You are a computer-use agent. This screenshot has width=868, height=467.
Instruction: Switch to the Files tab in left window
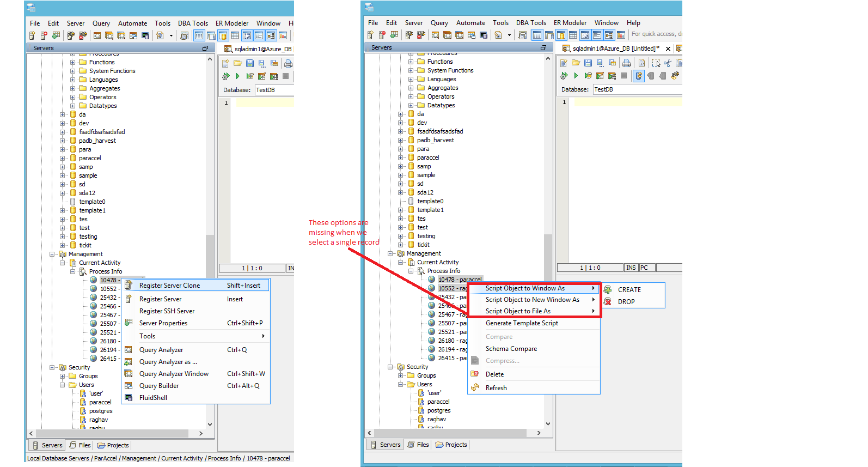(x=80, y=445)
